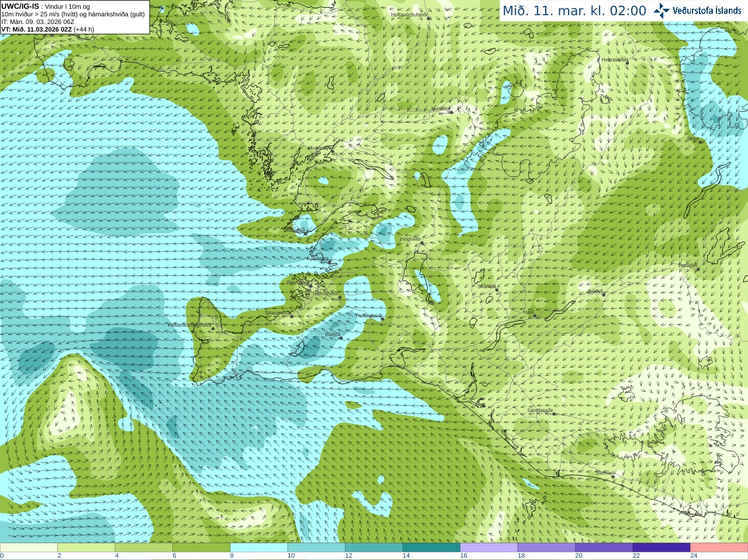Image resolution: width=748 pixels, height=560 pixels.
Task: Click the Skálholt station label
Action: point(487,286)
